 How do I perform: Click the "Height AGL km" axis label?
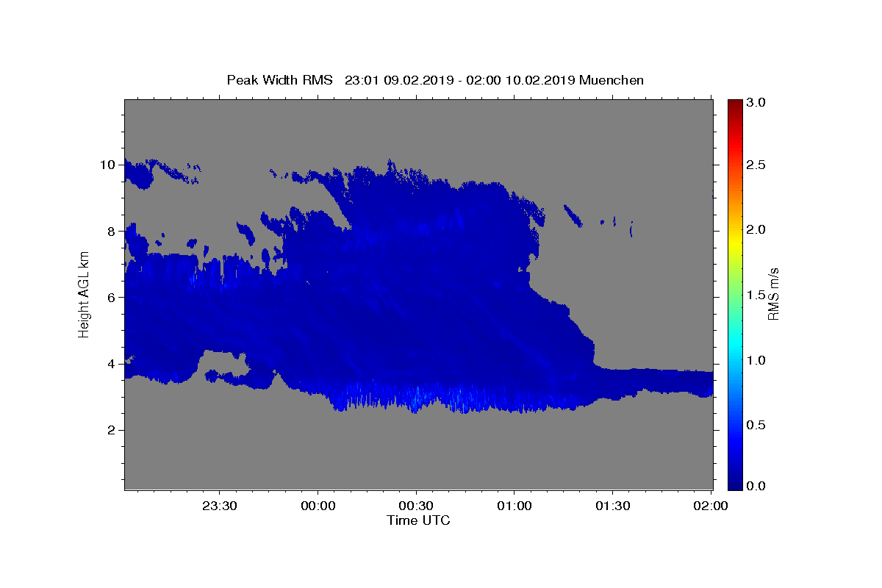tap(84, 294)
